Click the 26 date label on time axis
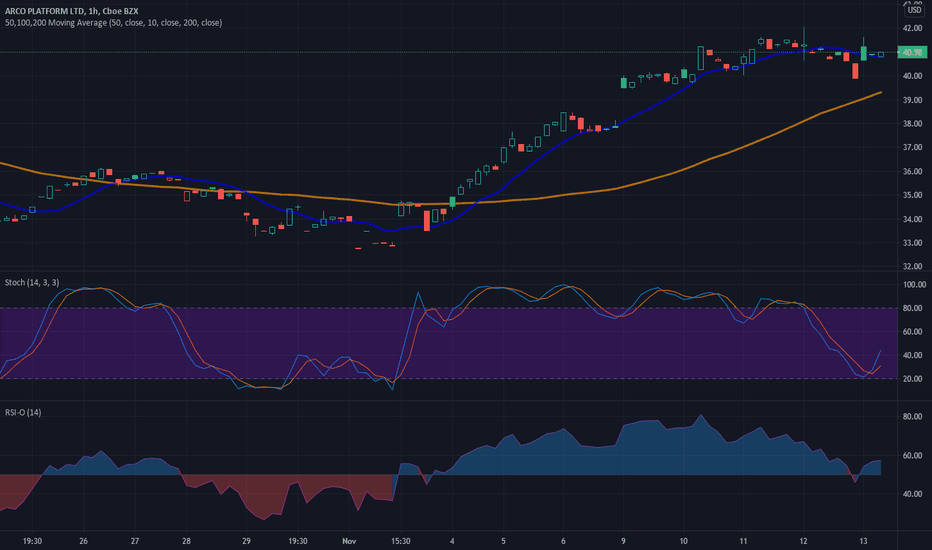 83,541
